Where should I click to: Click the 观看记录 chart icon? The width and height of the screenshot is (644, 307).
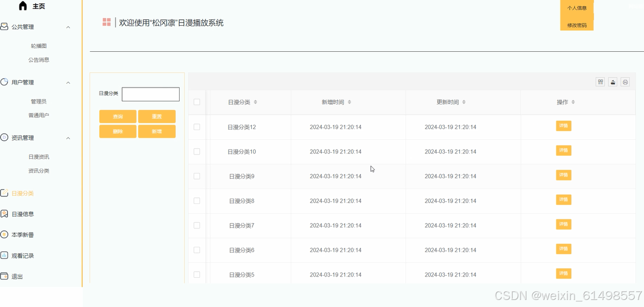[x=4, y=256]
